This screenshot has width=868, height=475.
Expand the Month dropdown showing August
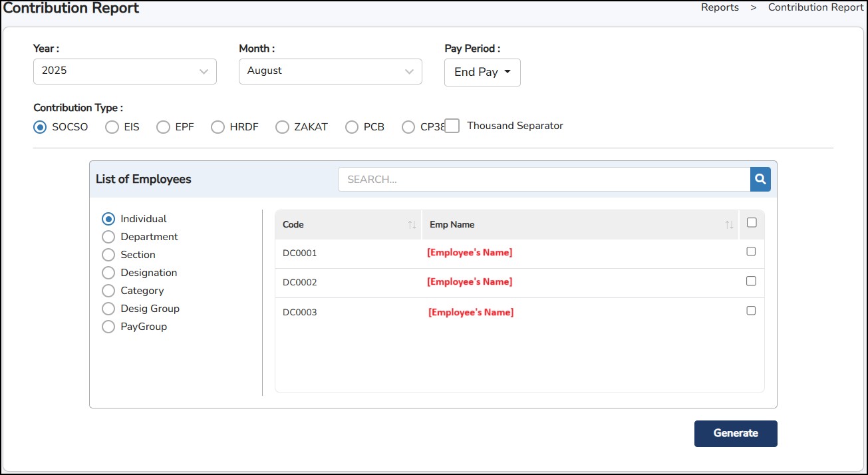coord(330,71)
